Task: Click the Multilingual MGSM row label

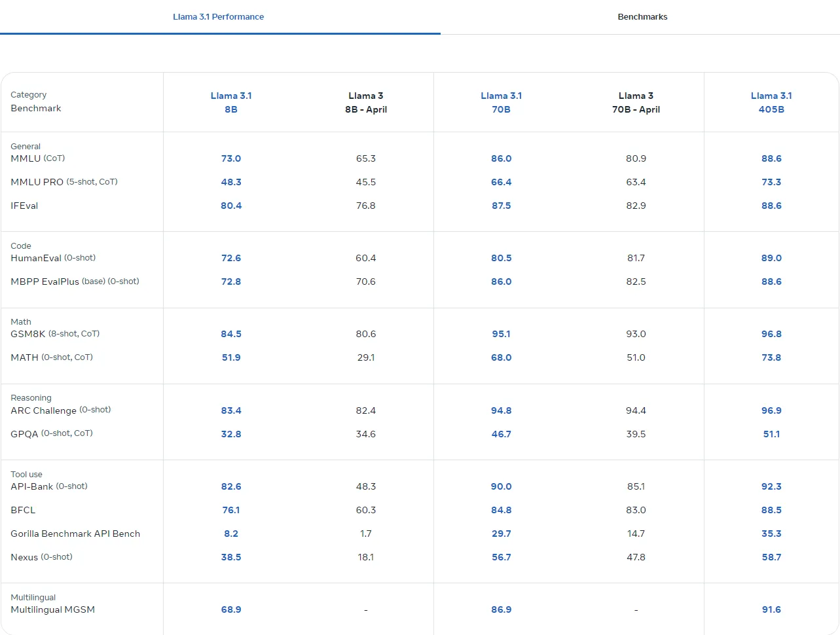Action: 52,609
